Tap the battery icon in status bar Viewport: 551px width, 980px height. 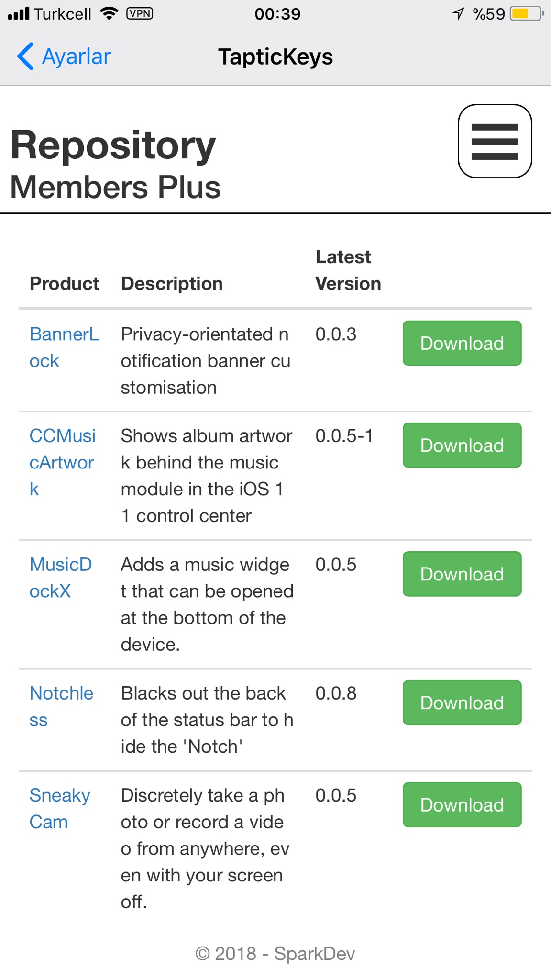point(526,13)
